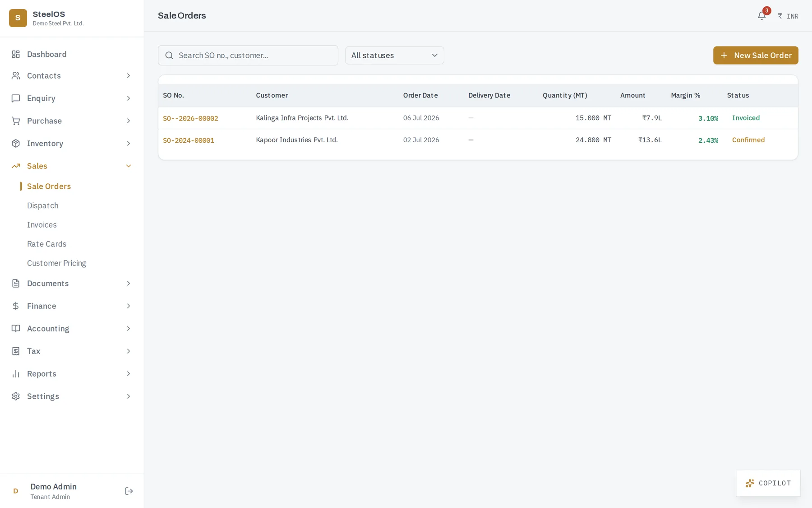Open the All statuses dropdown
The height and width of the screenshot is (508, 812).
(x=395, y=55)
